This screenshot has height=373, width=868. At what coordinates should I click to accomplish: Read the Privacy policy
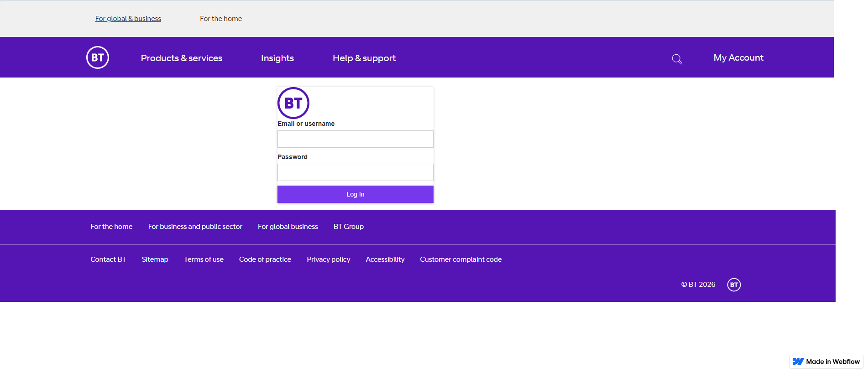point(329,259)
